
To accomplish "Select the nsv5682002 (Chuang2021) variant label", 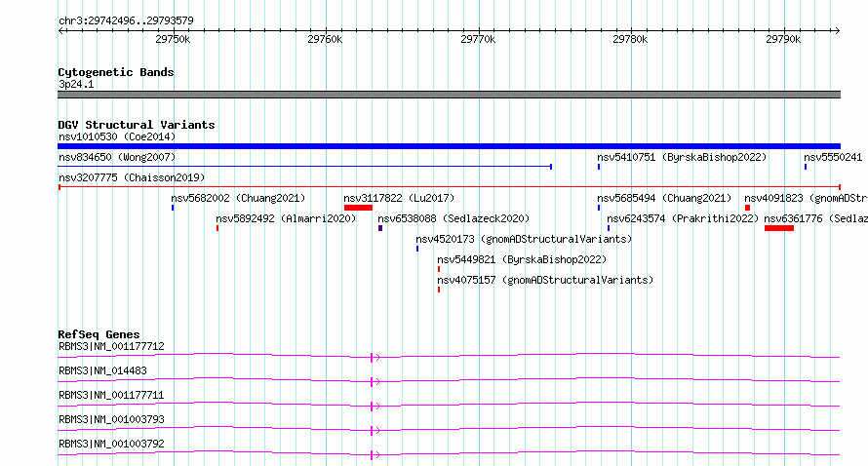I will (238, 198).
